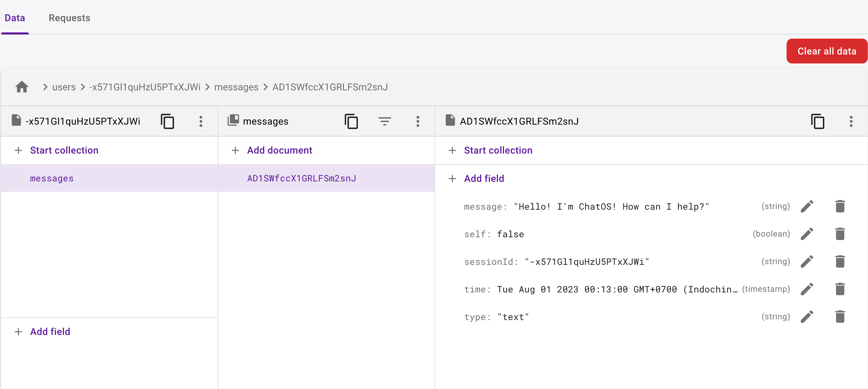Edit the self boolean field
Image resolution: width=868 pixels, height=389 pixels.
click(807, 234)
